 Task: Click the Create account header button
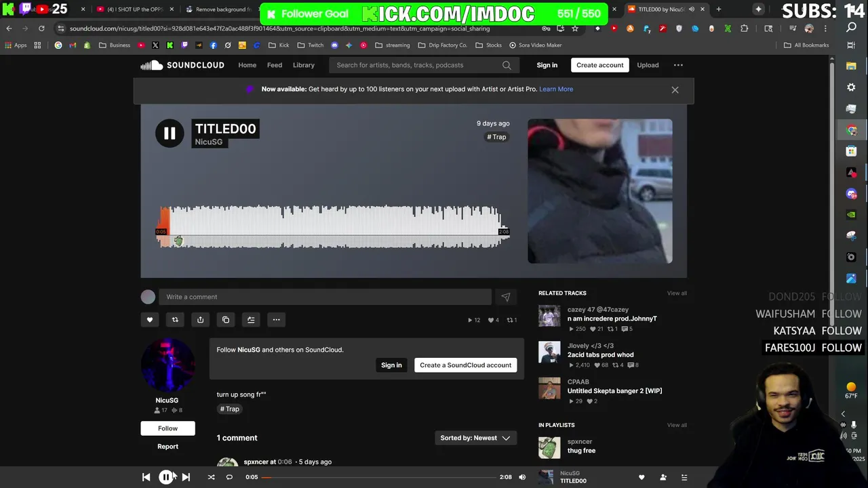click(x=599, y=65)
